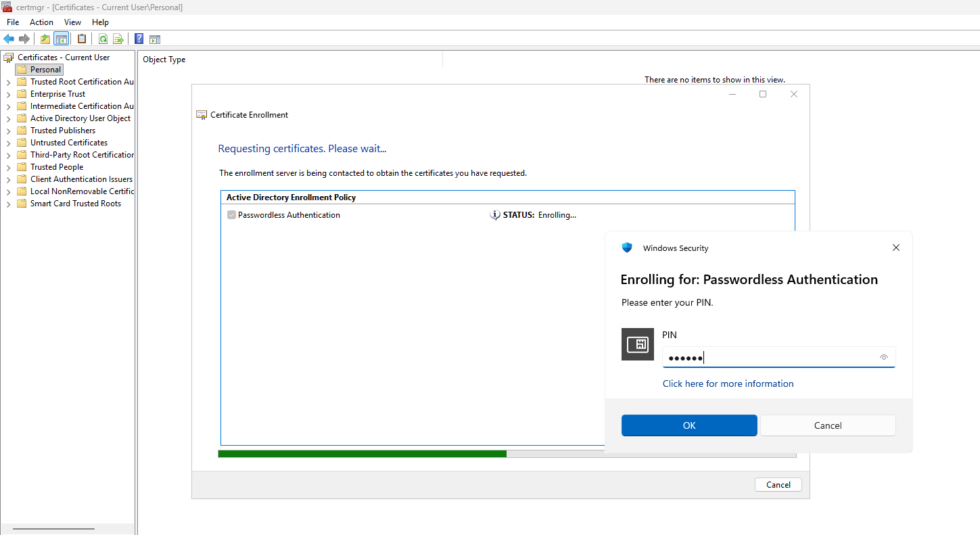Click the certmgr title bar app icon
Image resolution: width=980 pixels, height=535 pixels.
[x=7, y=7]
